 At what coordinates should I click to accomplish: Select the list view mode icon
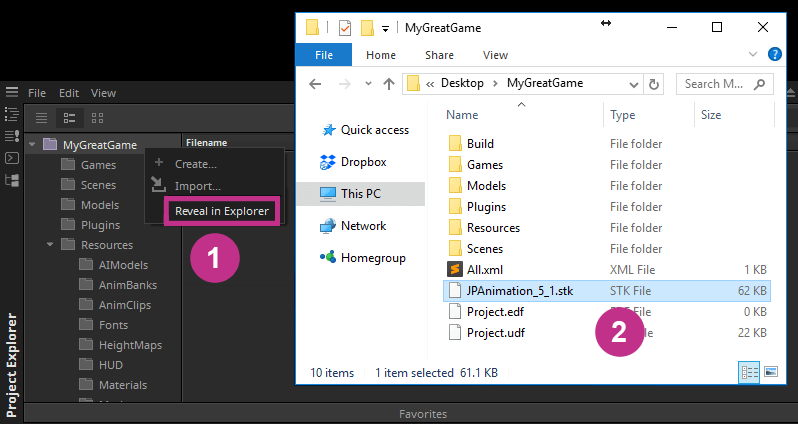coord(39,118)
